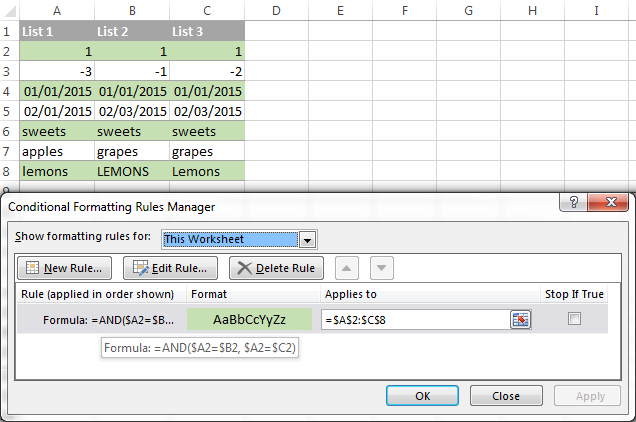The width and height of the screenshot is (636, 422).
Task: Click the Applies to range field =$A$2:$C$8
Action: (x=415, y=320)
